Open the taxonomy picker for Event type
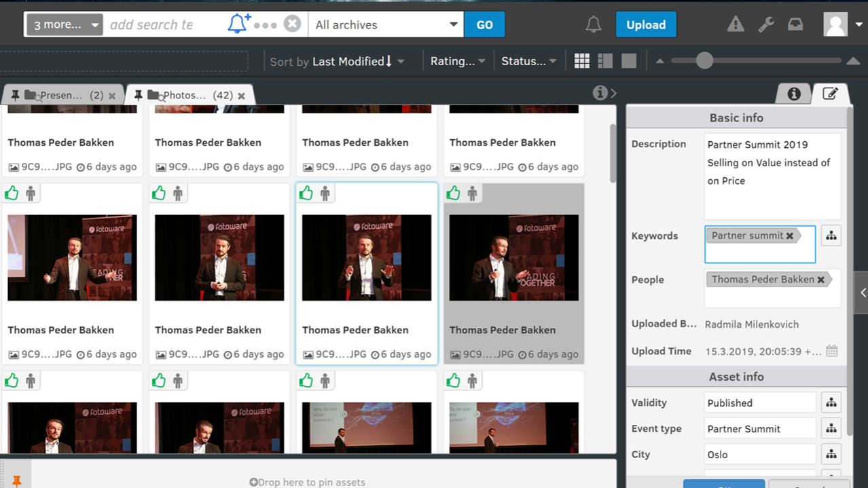This screenshot has height=488, width=868. (x=831, y=428)
